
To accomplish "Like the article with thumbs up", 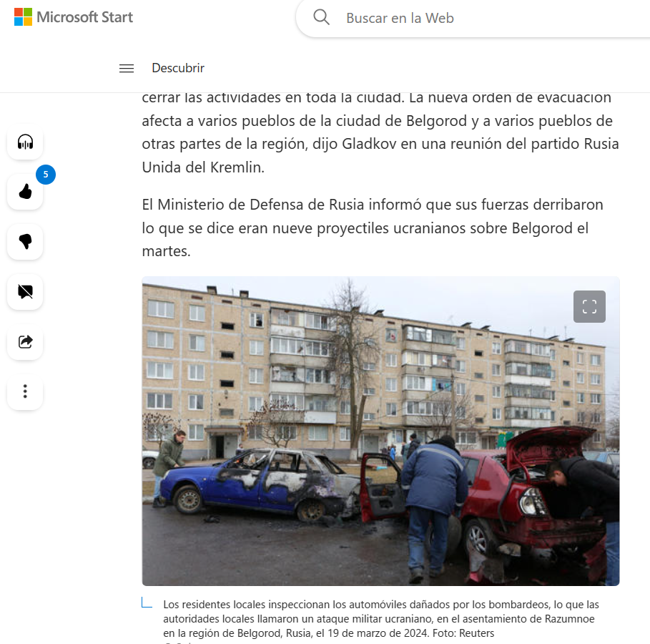I will point(25,192).
